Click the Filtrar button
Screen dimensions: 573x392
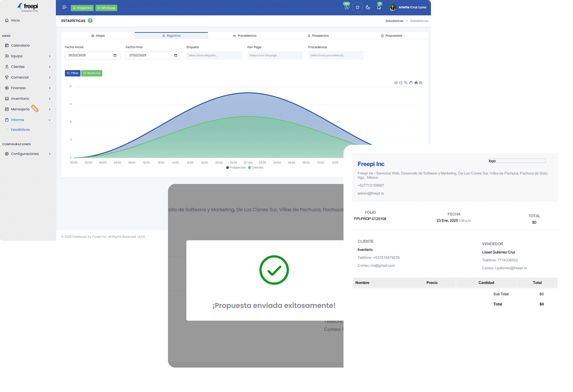pyautogui.click(x=73, y=73)
